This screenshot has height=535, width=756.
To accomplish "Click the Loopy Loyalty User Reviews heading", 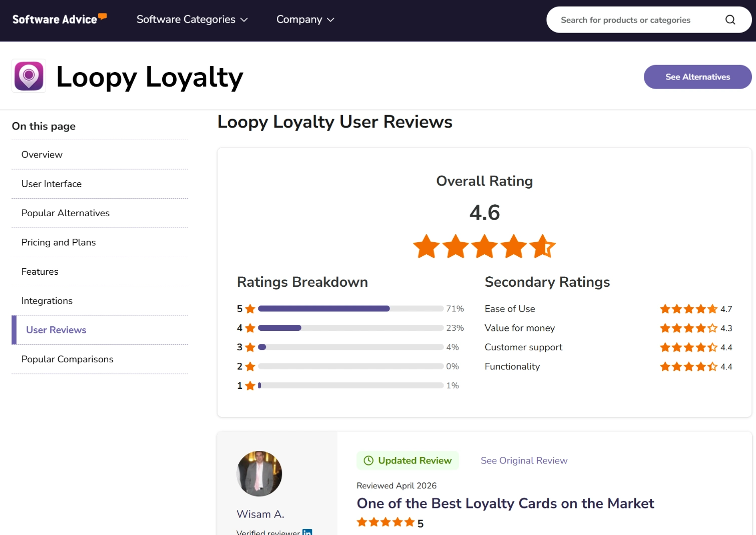I will pyautogui.click(x=335, y=122).
